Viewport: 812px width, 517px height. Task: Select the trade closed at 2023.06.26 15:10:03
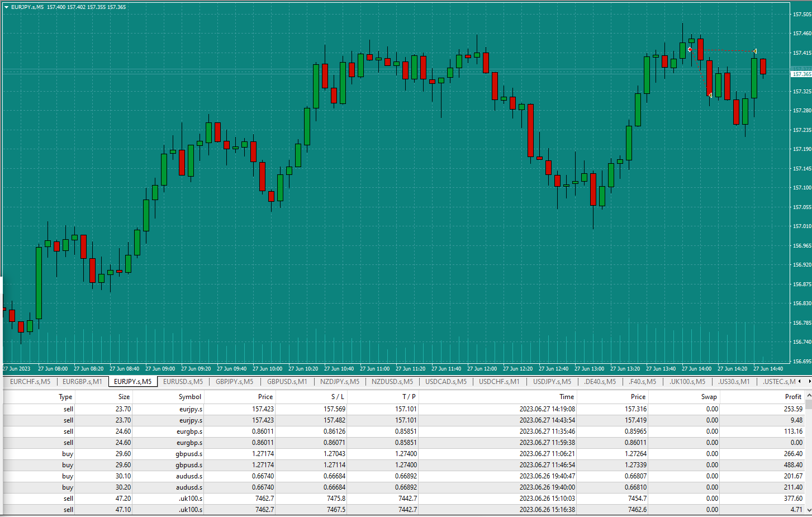point(403,499)
